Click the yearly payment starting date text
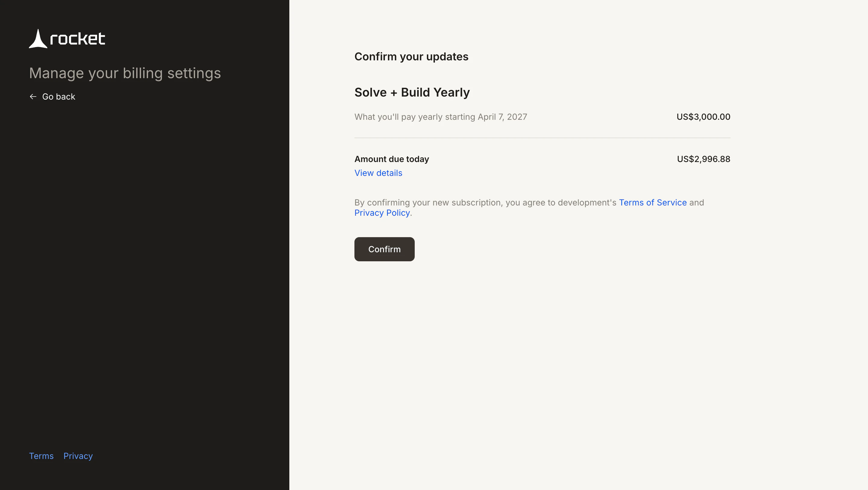This screenshot has width=868, height=490. pos(441,117)
